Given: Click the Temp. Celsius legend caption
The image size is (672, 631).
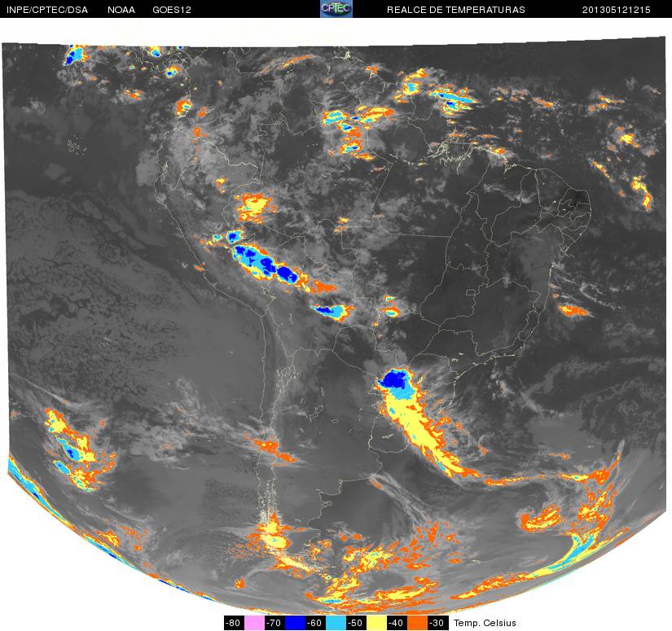Looking at the screenshot, I should 485,623.
